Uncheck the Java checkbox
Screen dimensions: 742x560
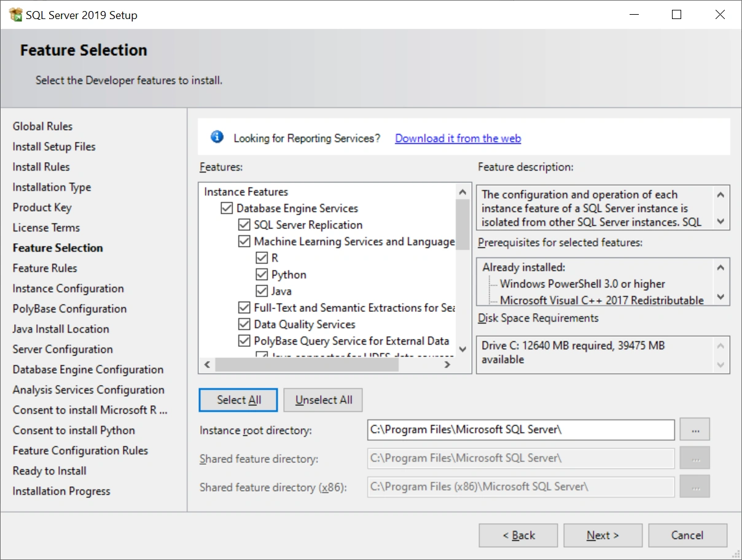click(262, 292)
